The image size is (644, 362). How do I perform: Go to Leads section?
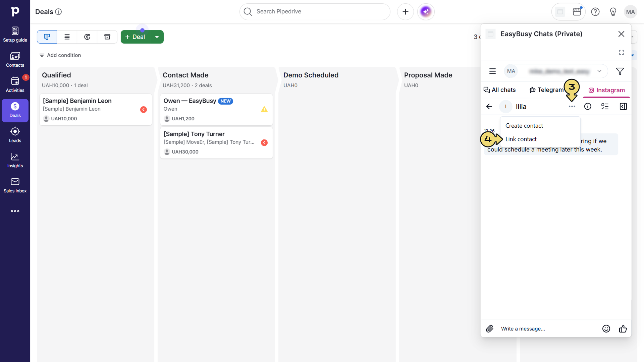click(x=15, y=135)
